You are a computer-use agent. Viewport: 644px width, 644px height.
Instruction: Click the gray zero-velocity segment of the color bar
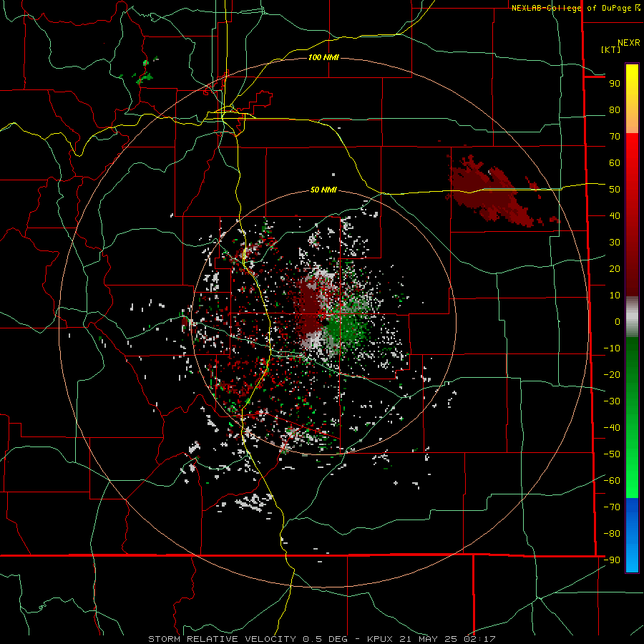pyautogui.click(x=632, y=317)
